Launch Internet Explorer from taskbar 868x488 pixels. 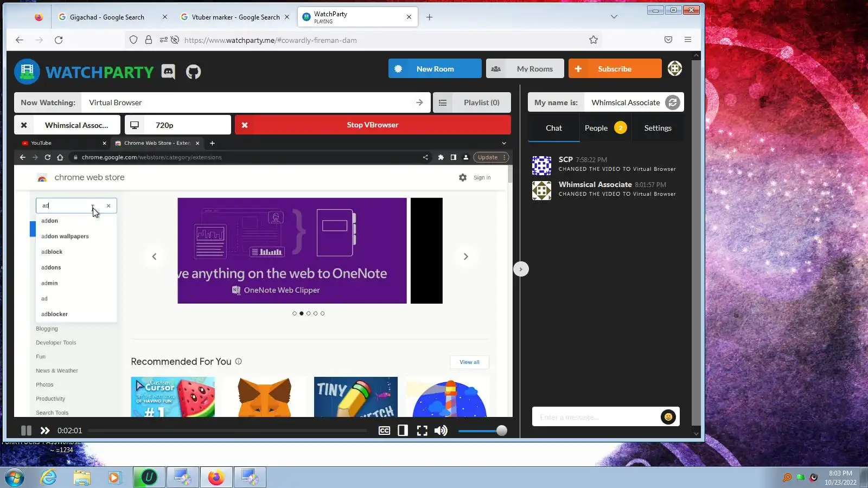point(49,477)
